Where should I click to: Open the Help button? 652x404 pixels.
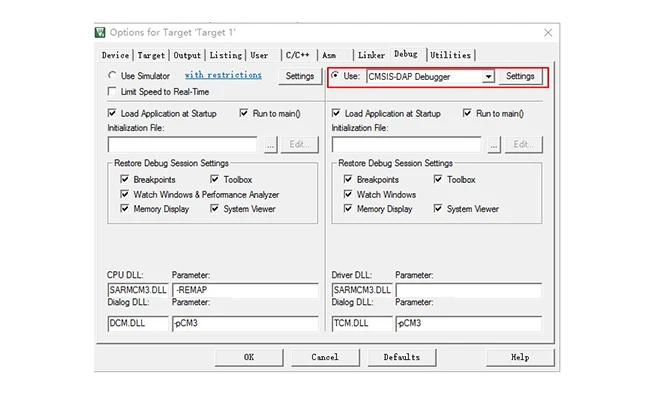click(x=520, y=357)
